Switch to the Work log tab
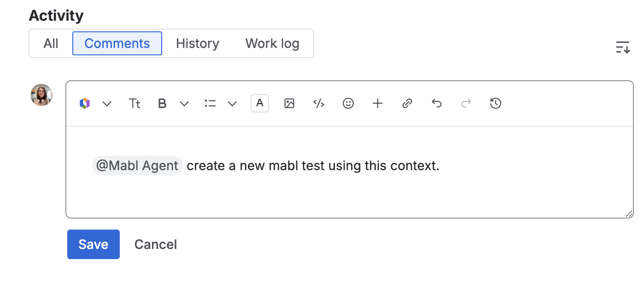This screenshot has width=644, height=284. pyautogui.click(x=272, y=43)
